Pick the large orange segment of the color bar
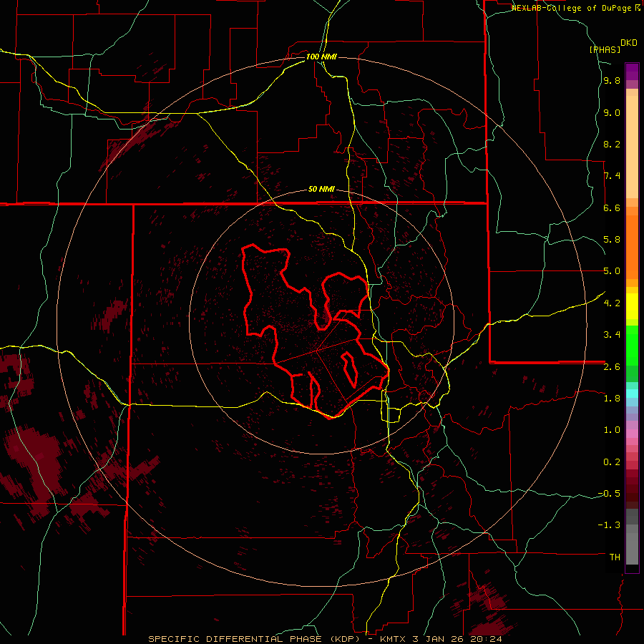This screenshot has height=644, width=644. [632, 246]
